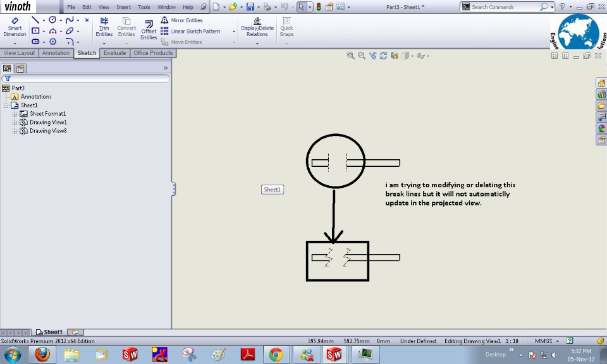
Task: Open Linear Sketch Pattern dropdown arrow
Action: click(x=234, y=32)
